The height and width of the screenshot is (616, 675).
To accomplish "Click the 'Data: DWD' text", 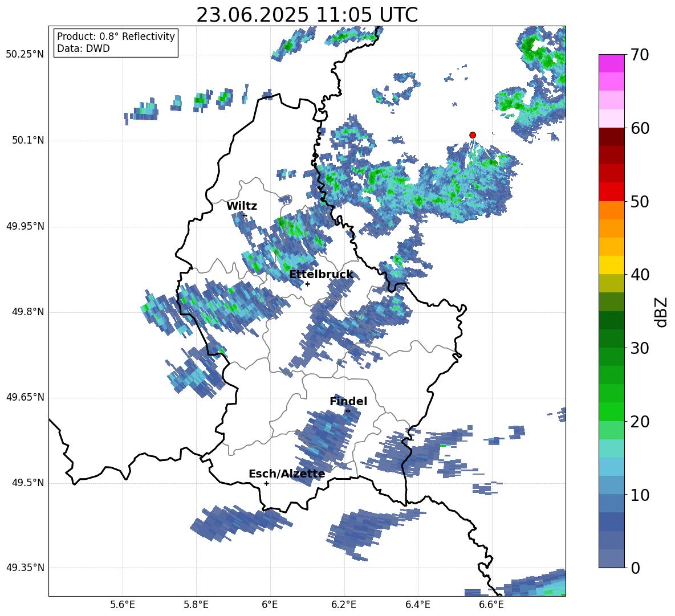I will (83, 48).
